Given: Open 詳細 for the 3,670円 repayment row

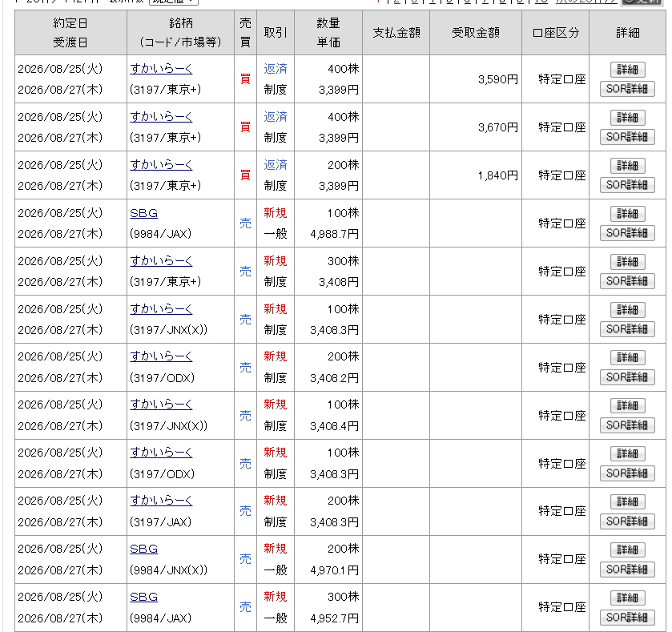Looking at the screenshot, I should (627, 118).
